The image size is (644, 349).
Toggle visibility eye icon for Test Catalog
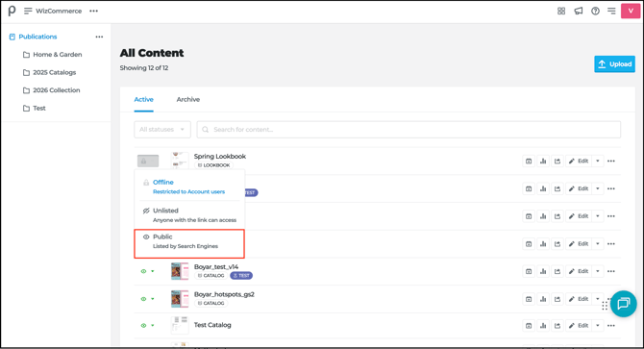(143, 326)
